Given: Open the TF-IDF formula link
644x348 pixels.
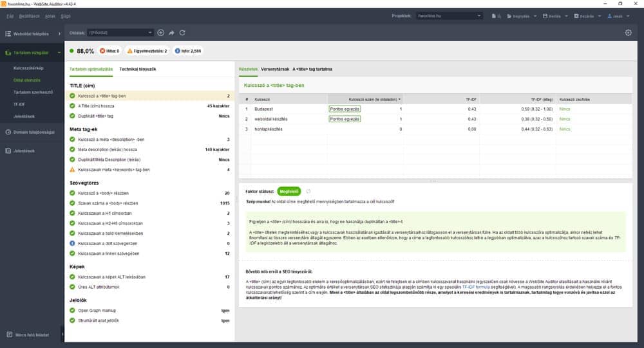Looking at the screenshot, I should (476, 287).
